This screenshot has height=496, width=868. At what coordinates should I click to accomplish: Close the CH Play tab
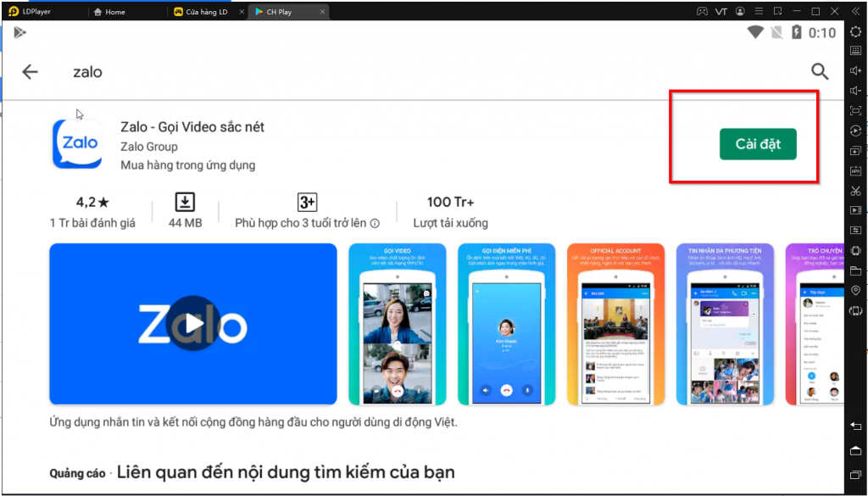point(322,12)
